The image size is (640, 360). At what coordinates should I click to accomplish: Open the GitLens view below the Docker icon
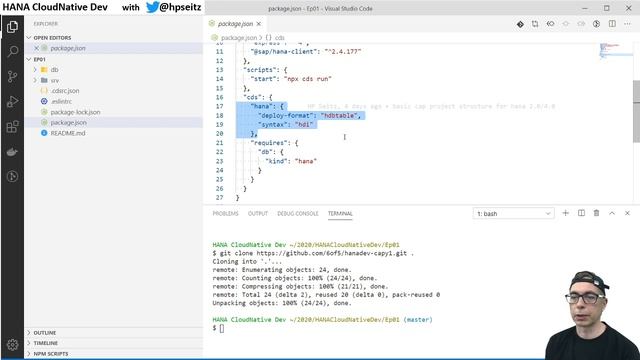click(12, 176)
